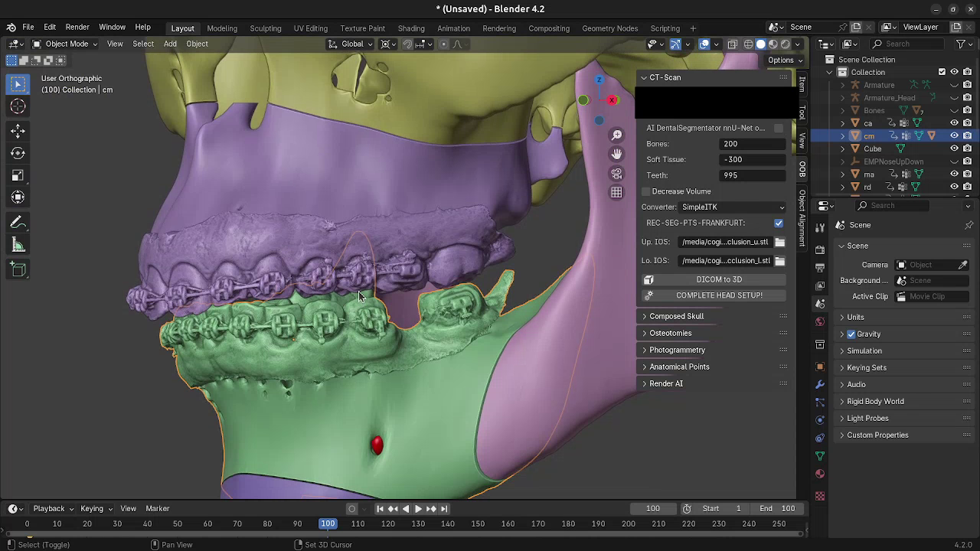The image size is (980, 551).
Task: Click the DICOM to 3D button
Action: pyautogui.click(x=712, y=279)
